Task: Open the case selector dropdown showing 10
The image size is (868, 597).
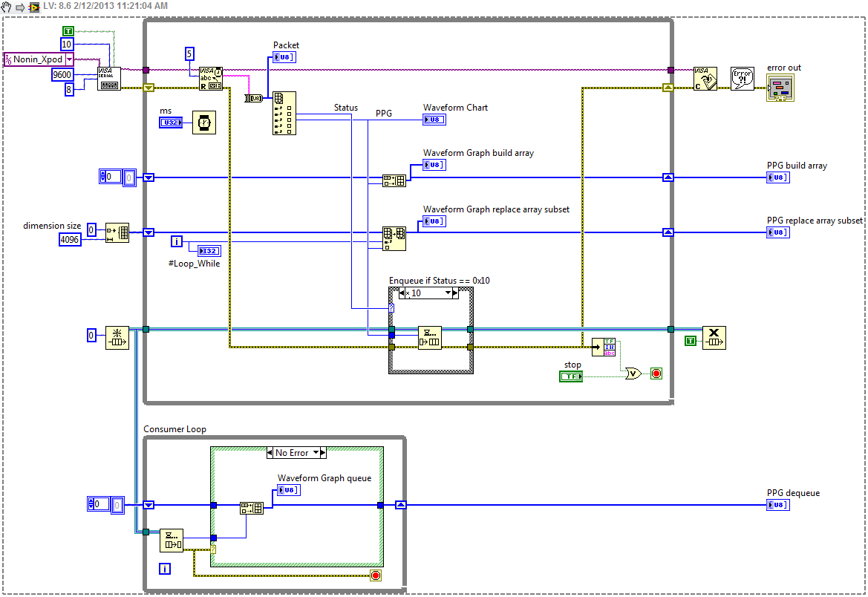Action: pyautogui.click(x=448, y=293)
